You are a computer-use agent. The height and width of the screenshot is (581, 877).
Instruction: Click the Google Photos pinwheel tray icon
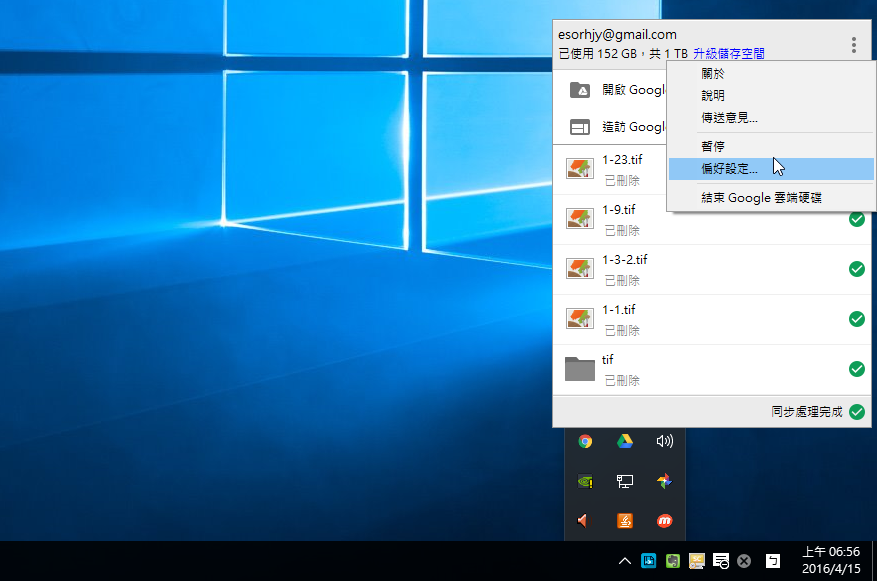pos(664,481)
